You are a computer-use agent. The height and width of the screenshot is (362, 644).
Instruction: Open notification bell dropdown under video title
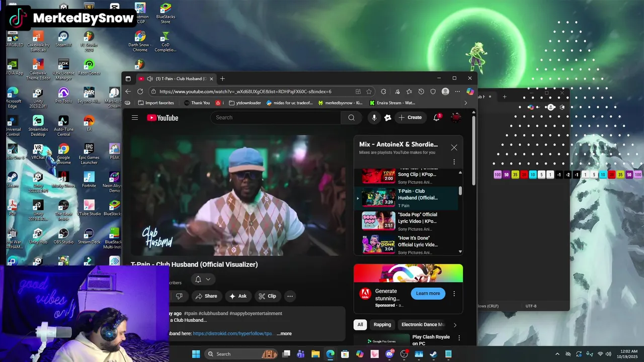[203, 279]
